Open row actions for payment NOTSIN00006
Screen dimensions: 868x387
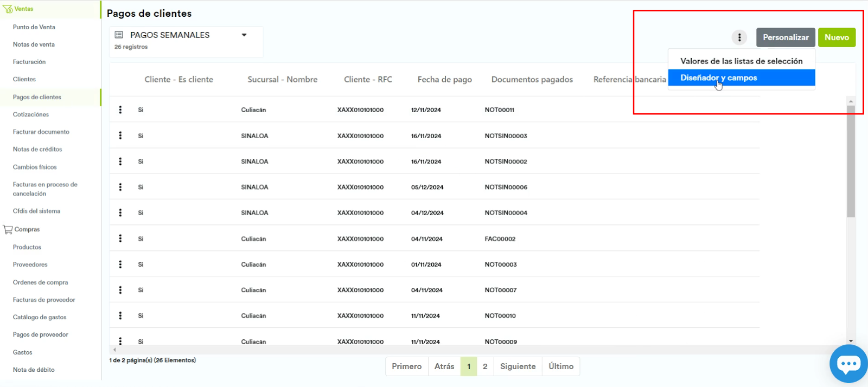(x=120, y=187)
